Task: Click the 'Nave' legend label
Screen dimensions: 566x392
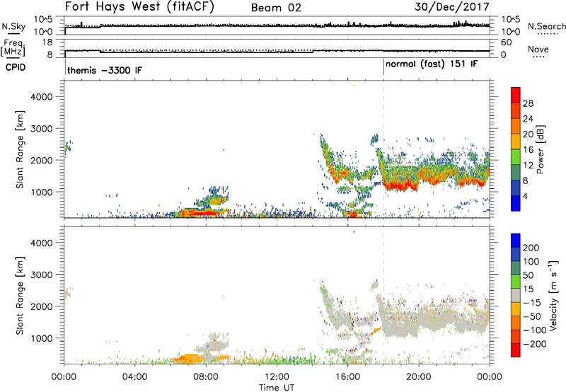Action: (538, 50)
